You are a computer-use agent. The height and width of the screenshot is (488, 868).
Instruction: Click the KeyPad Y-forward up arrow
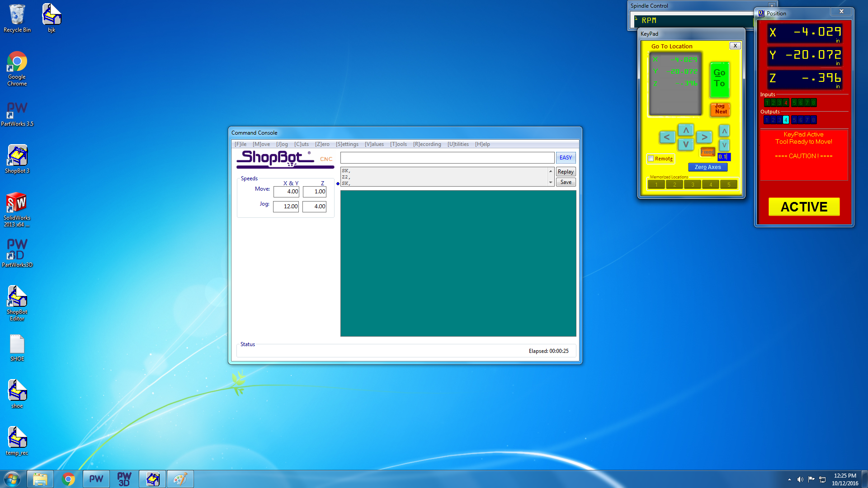[686, 130]
